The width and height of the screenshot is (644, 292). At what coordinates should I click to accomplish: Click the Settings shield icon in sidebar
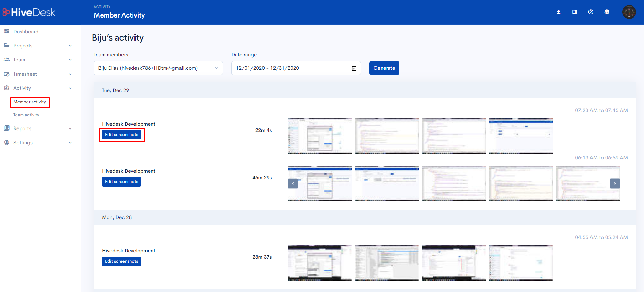7,142
